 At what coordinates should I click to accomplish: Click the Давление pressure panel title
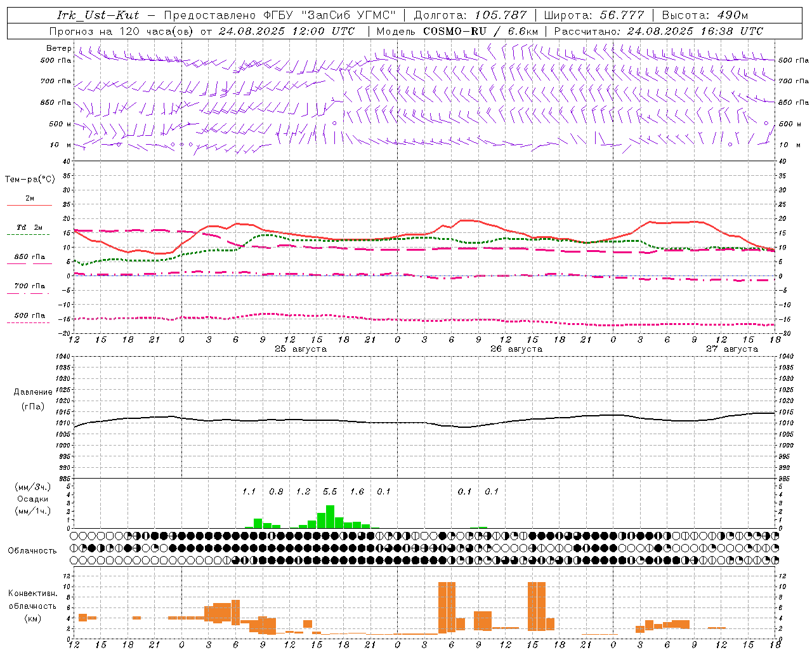(x=33, y=392)
